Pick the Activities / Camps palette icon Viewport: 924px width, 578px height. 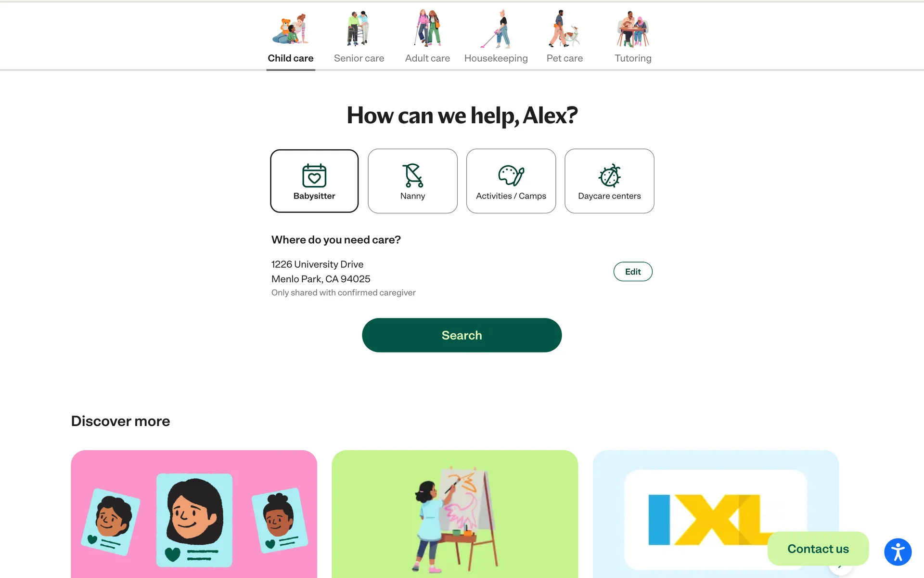(x=511, y=175)
